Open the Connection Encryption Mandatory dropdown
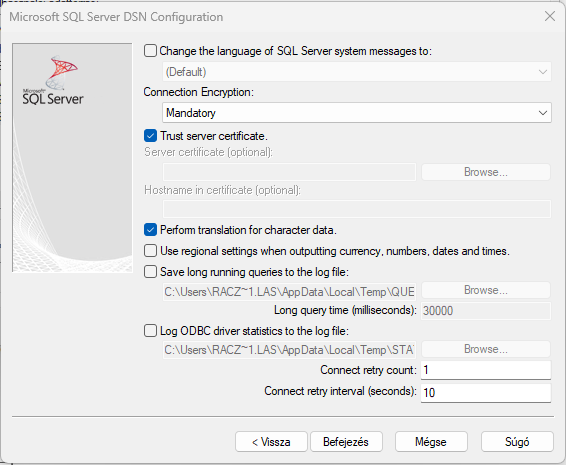The width and height of the screenshot is (566, 465). coord(357,113)
